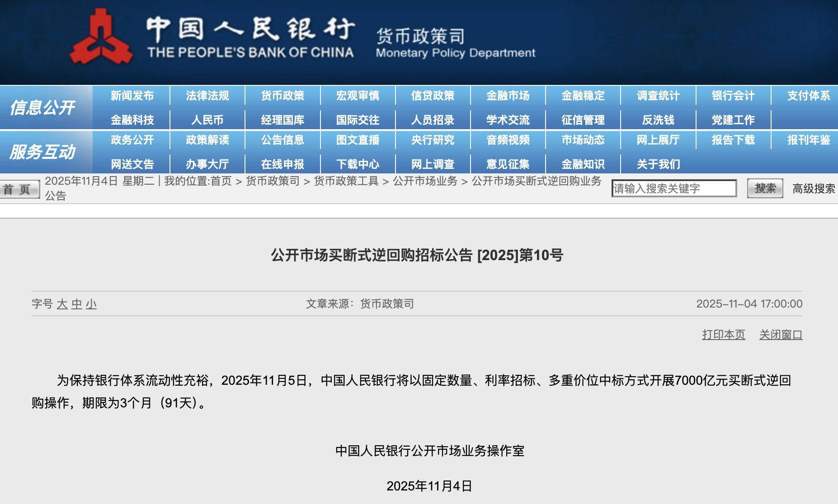Open the 公告信息 announcements section
Image resolution: width=838 pixels, height=504 pixels.
tap(282, 141)
